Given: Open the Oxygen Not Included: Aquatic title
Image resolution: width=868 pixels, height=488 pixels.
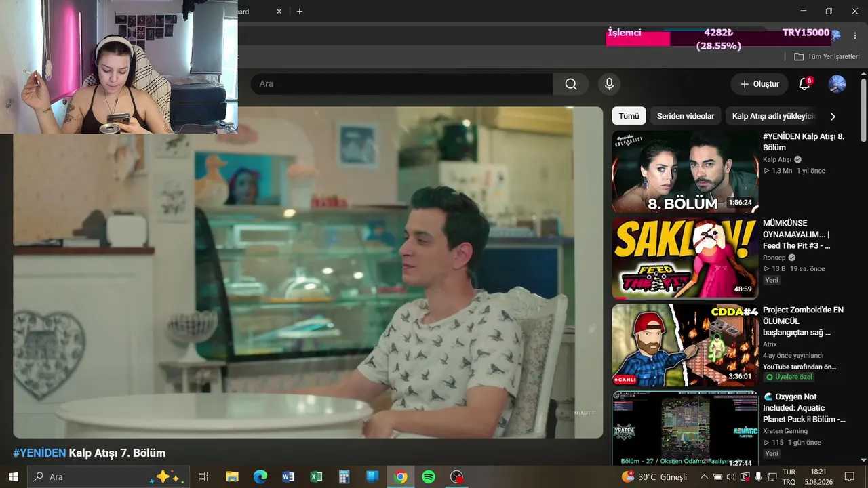Looking at the screenshot, I should [x=804, y=408].
